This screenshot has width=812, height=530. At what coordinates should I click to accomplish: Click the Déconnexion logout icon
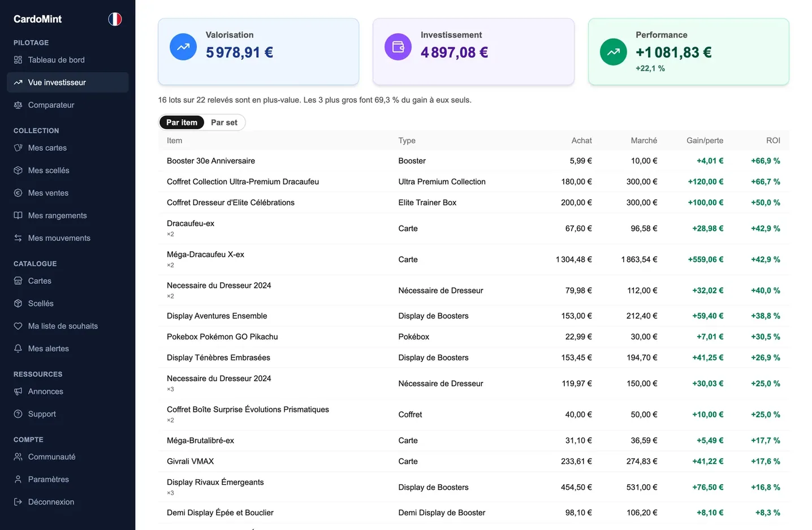(x=18, y=502)
